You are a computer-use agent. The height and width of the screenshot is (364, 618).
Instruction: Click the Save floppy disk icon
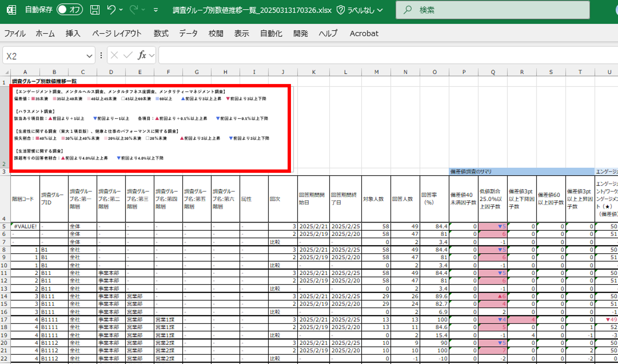(95, 10)
